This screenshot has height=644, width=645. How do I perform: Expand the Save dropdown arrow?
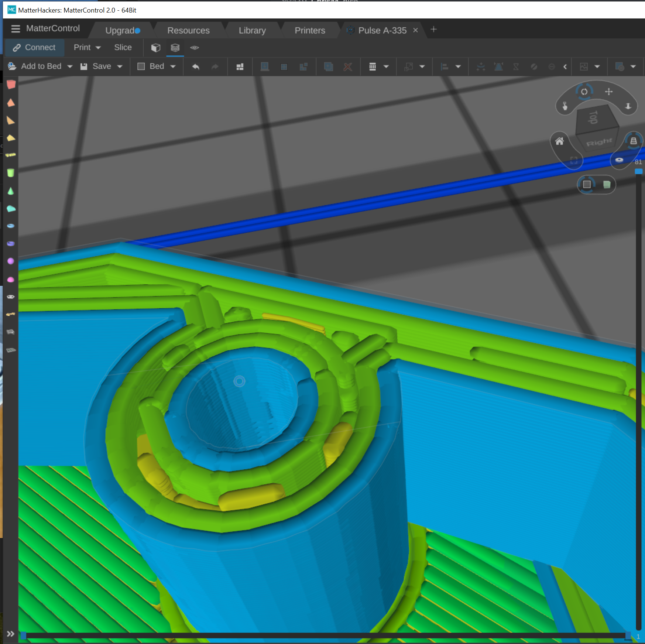pyautogui.click(x=120, y=66)
